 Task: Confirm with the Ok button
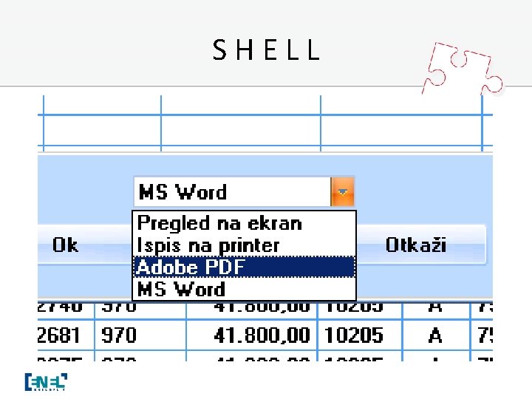pyautogui.click(x=85, y=245)
